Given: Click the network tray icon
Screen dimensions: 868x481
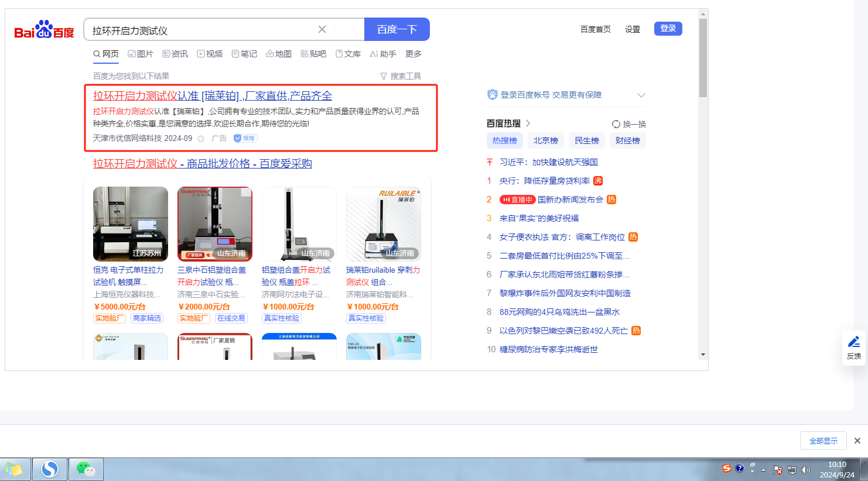Looking at the screenshot, I should pyautogui.click(x=792, y=470).
